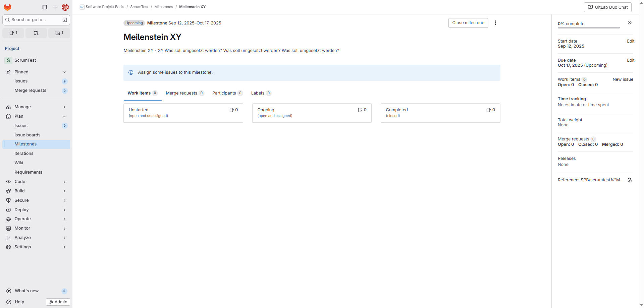Copy milestone reference to clipboard
Screen dimensions: 644x308
click(630, 180)
